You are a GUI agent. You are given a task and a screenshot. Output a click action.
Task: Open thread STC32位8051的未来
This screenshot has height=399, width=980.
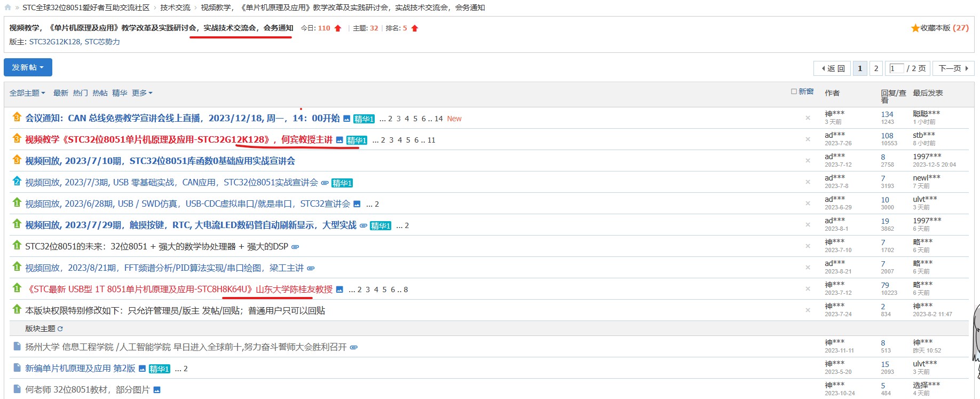pyautogui.click(x=156, y=246)
